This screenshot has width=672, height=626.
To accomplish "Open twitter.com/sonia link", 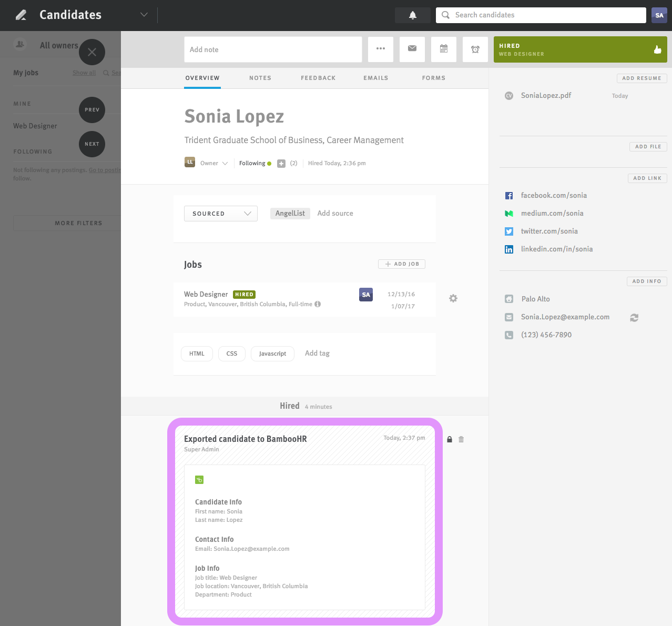I will click(549, 231).
